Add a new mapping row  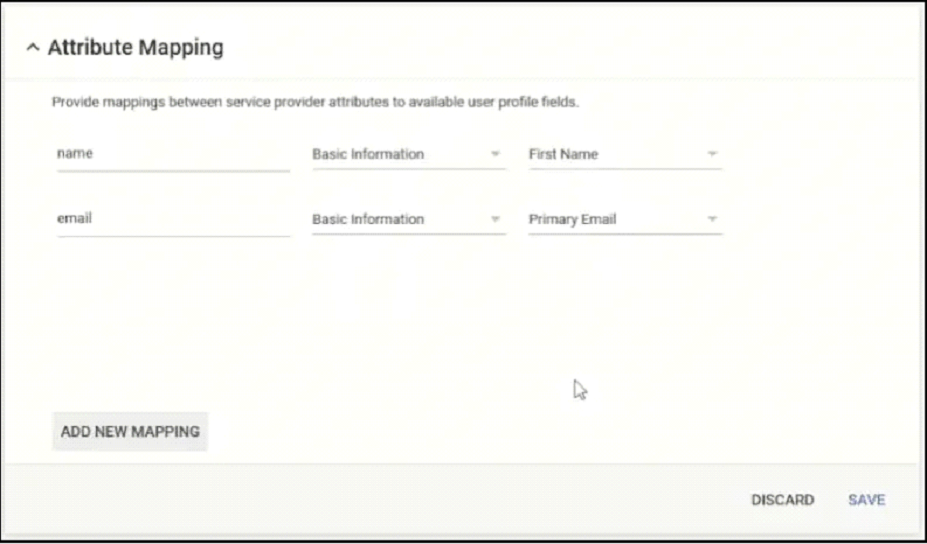point(130,432)
